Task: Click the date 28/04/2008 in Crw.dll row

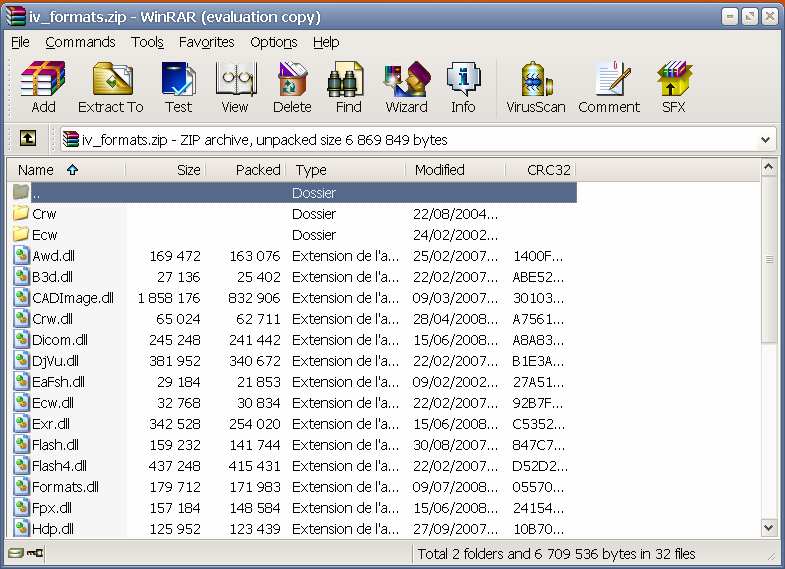Action: pos(455,319)
